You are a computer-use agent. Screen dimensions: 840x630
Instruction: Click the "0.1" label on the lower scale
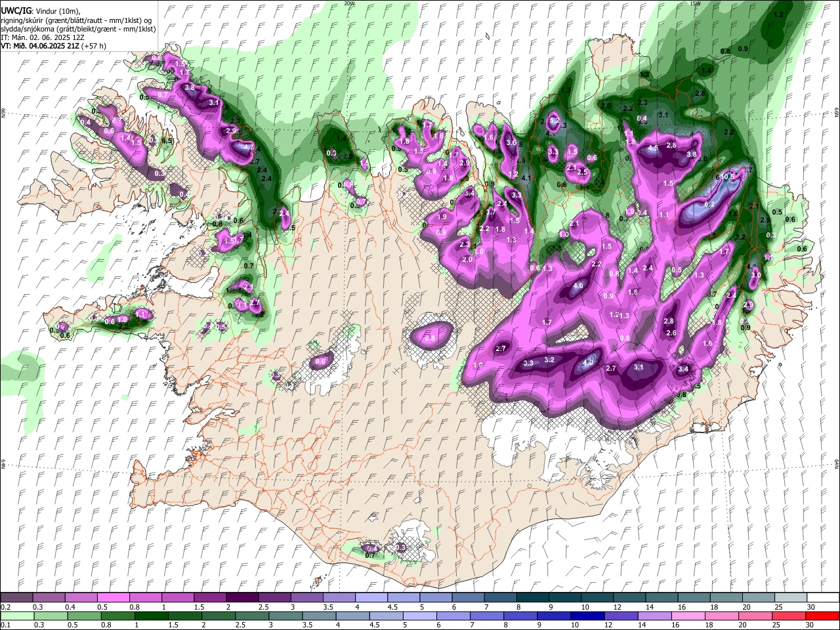pos(6,625)
